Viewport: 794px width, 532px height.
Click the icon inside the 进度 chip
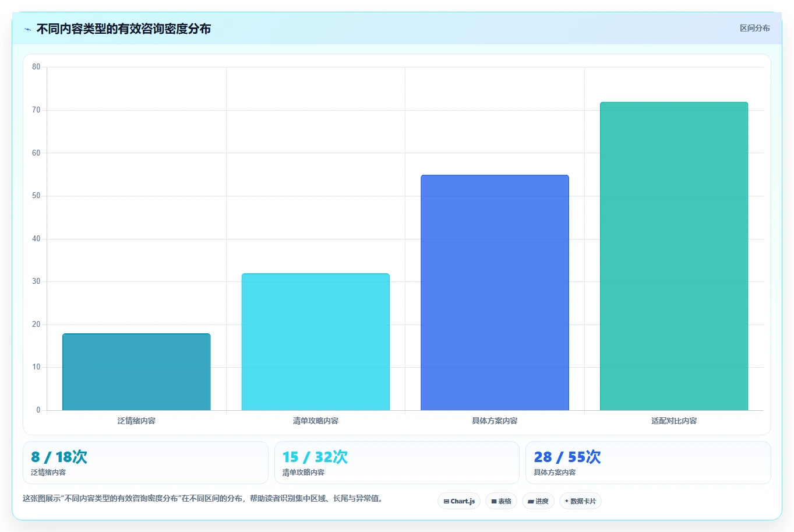[531, 501]
